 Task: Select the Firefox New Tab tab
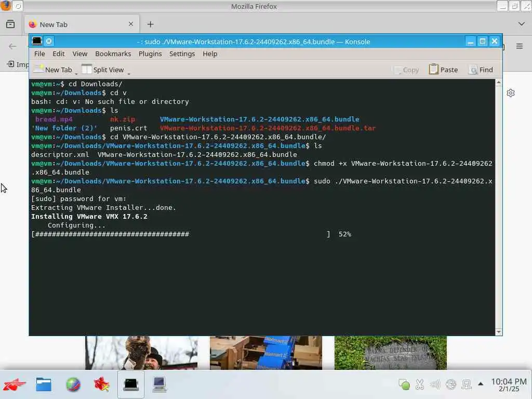(82, 24)
